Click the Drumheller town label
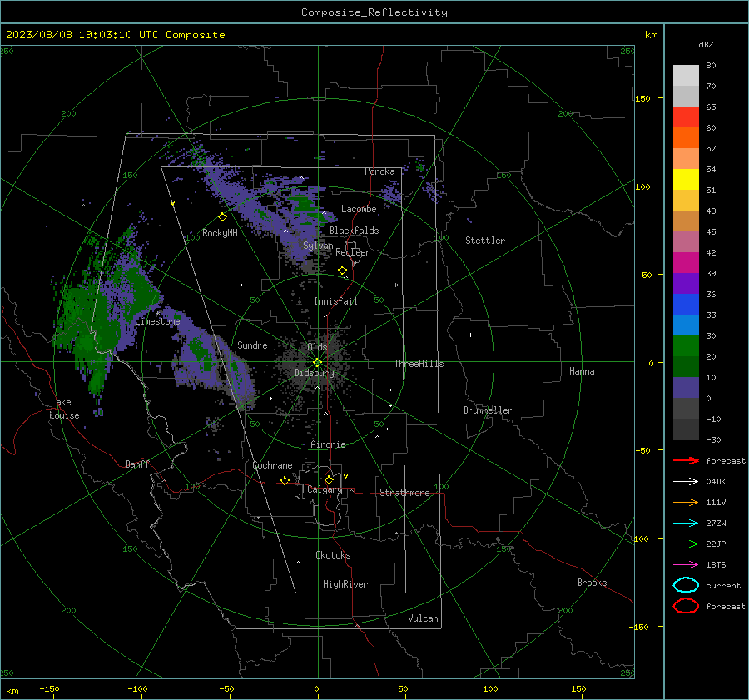Screen dimensions: 749x700 (488, 410)
